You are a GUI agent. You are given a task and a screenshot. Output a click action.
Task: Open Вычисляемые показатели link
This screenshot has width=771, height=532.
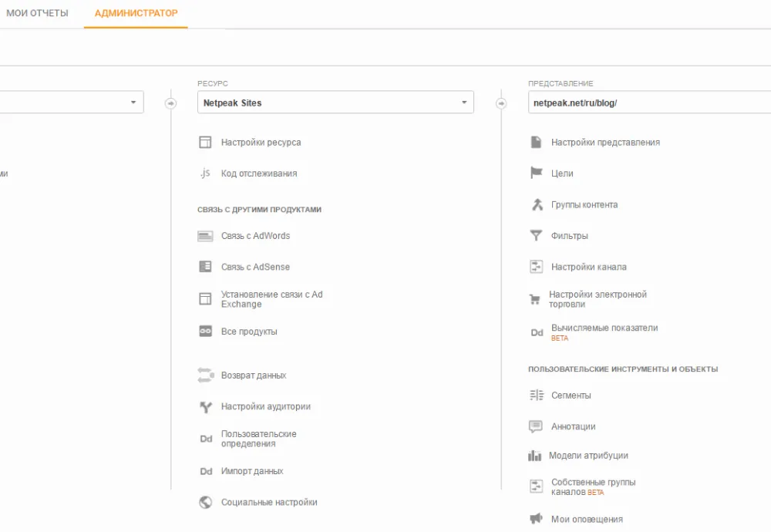tap(604, 328)
